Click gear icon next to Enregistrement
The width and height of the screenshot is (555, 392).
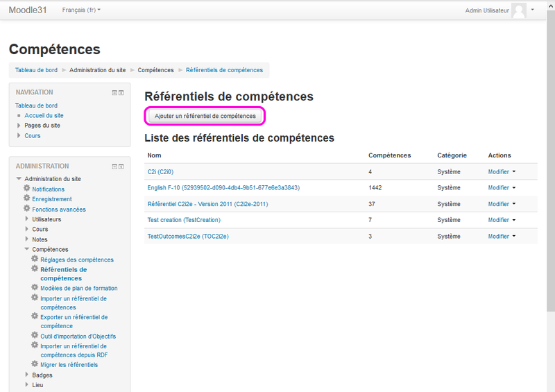tap(27, 199)
